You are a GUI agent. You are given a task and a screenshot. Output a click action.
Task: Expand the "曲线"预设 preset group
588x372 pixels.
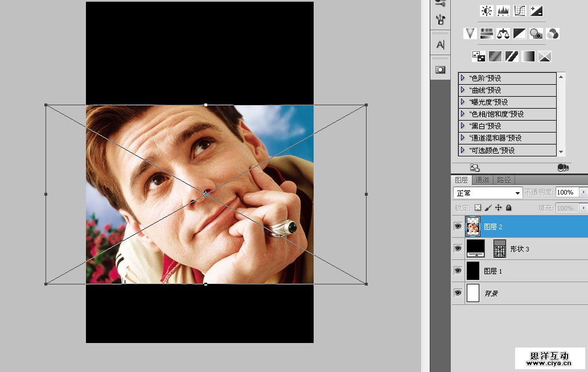point(463,90)
